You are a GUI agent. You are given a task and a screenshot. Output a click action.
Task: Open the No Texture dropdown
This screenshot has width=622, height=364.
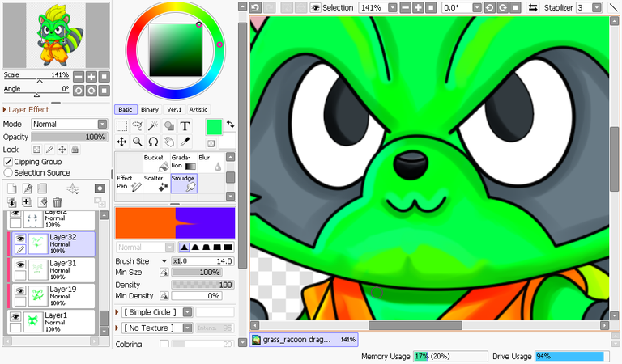coord(188,328)
